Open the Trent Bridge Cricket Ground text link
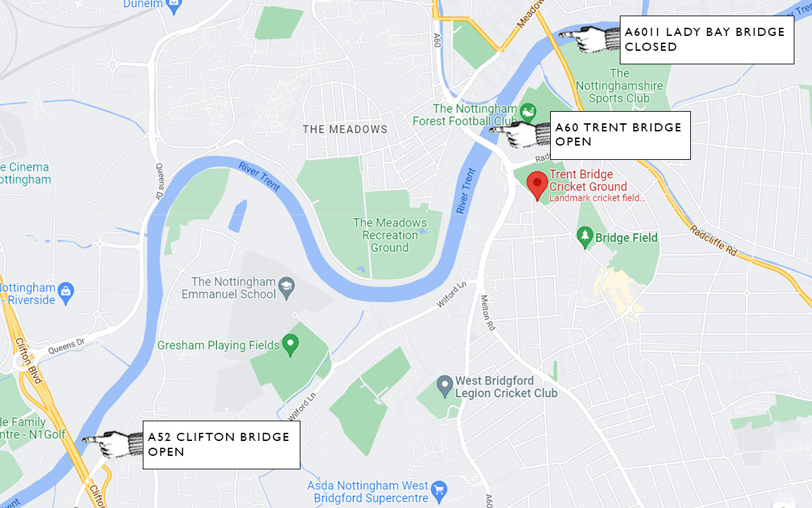Viewport: 812px width, 508px height. 588,180
